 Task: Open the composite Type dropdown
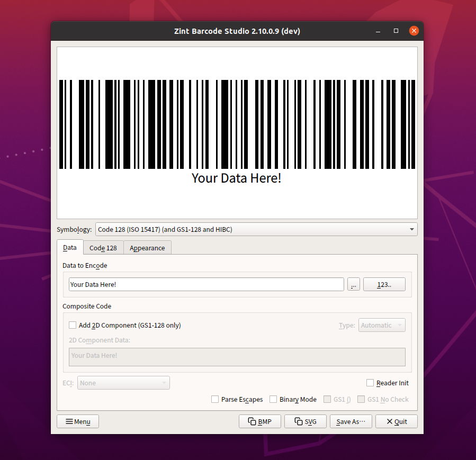382,325
